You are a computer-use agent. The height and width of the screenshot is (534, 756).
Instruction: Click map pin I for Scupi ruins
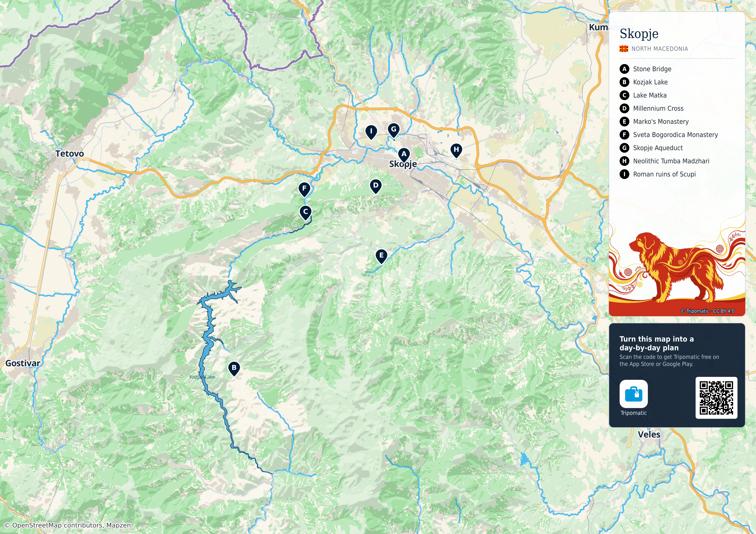[x=371, y=133]
